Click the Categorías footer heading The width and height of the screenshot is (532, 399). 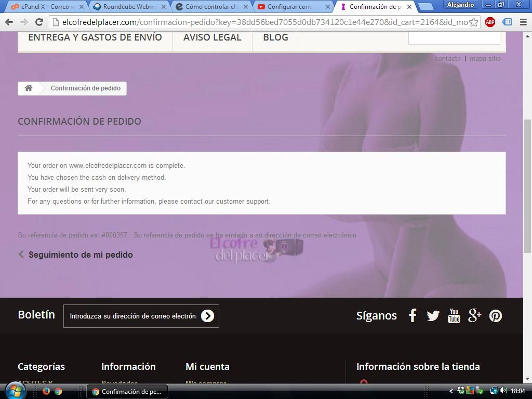(x=42, y=366)
